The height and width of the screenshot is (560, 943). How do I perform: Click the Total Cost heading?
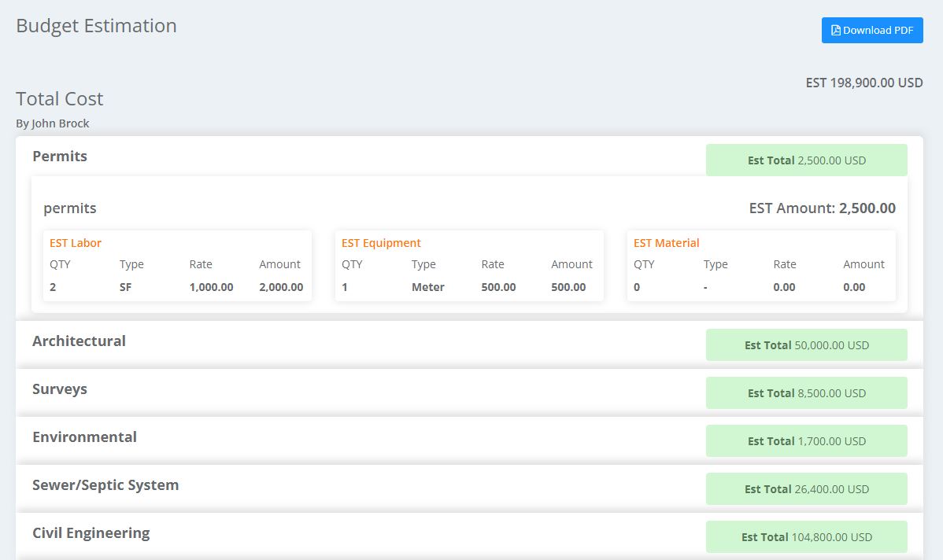click(x=60, y=98)
